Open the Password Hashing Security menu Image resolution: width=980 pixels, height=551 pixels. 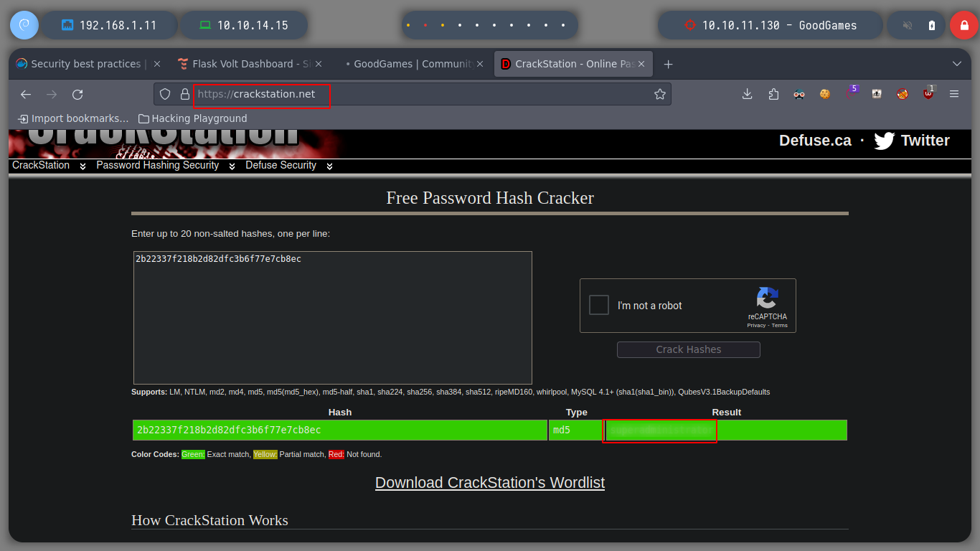[x=158, y=165]
